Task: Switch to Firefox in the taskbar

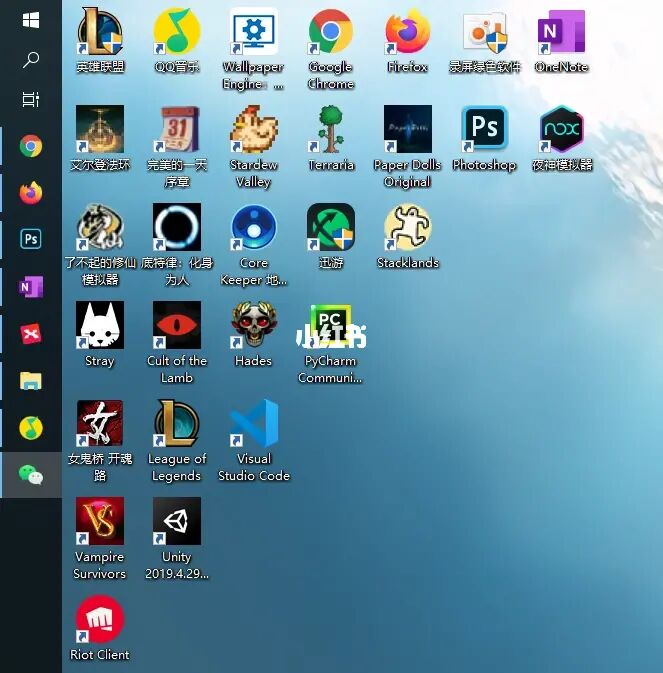Action: click(x=31, y=193)
